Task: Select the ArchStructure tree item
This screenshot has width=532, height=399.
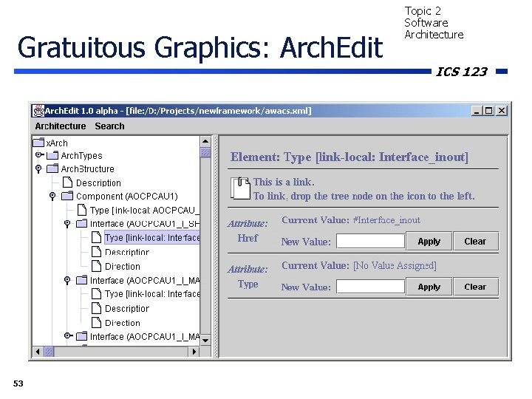Action: [87, 169]
